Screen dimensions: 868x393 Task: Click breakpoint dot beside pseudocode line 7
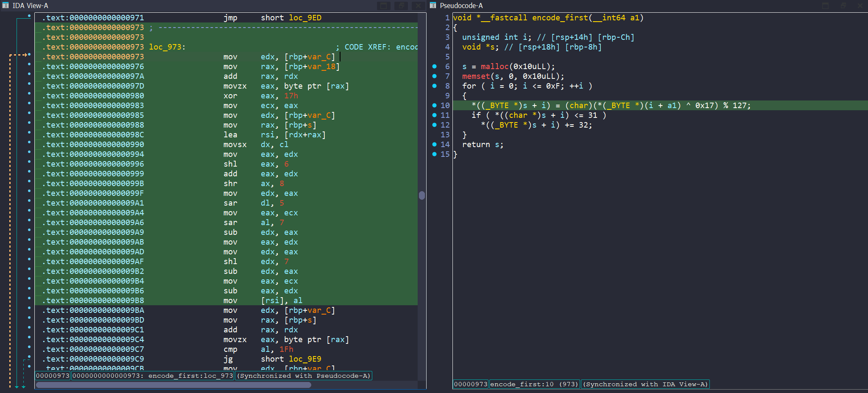(434, 76)
